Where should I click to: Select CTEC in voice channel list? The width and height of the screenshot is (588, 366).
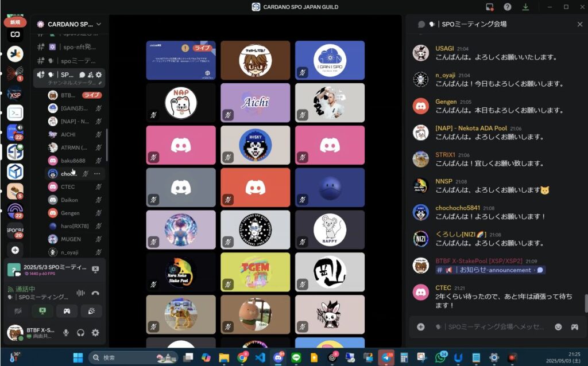tap(75, 187)
